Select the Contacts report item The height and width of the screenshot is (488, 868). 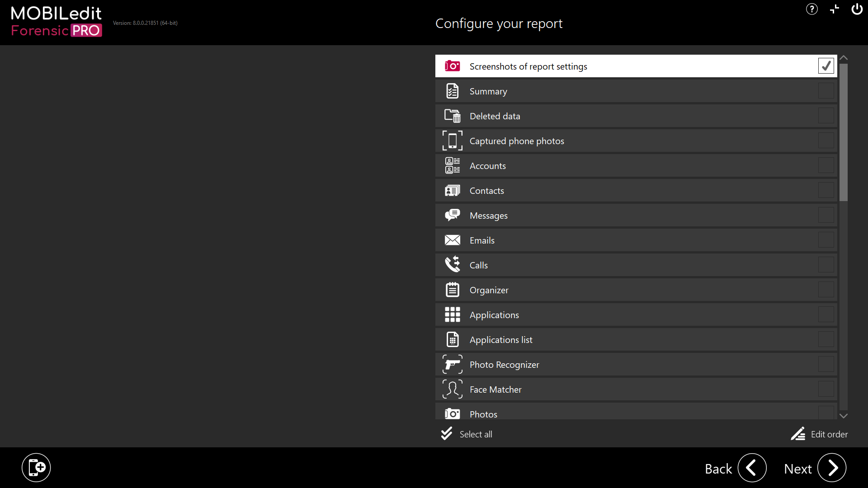point(486,191)
